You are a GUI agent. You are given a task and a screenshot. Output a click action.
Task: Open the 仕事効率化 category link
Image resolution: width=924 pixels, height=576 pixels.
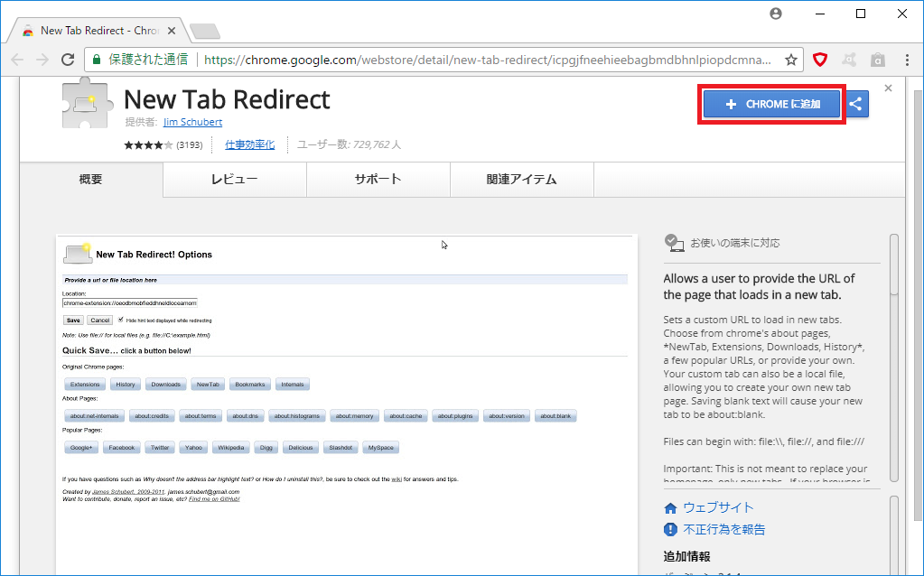250,144
